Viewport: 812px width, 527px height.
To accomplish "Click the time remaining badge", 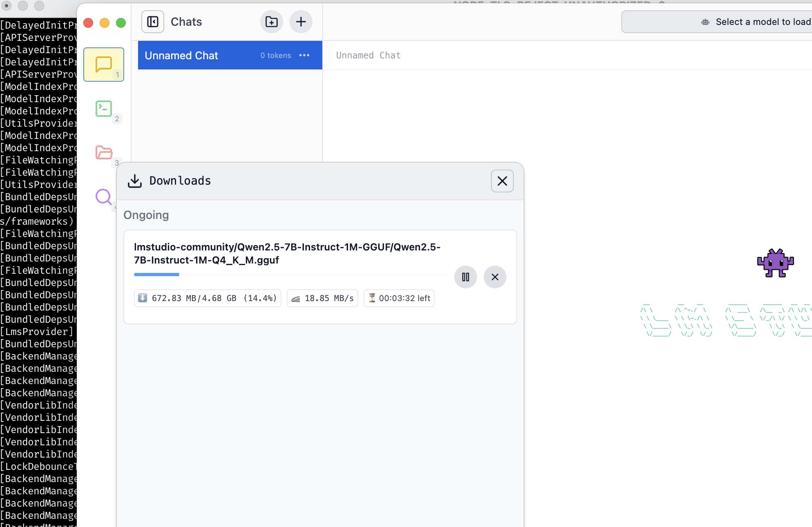I will 399,298.
